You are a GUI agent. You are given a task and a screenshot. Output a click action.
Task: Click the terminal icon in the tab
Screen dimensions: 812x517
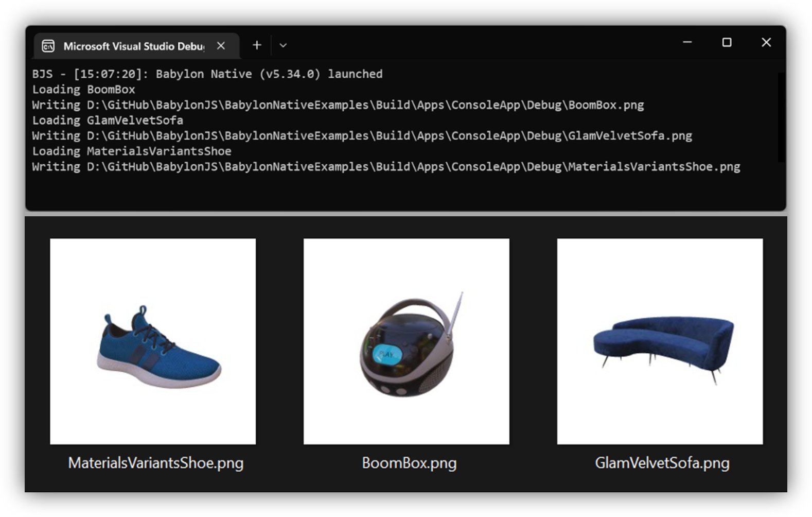coord(48,46)
